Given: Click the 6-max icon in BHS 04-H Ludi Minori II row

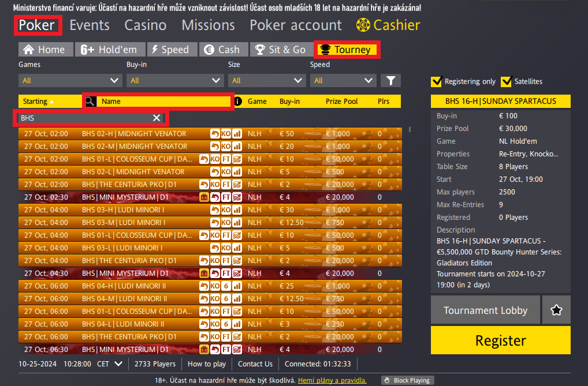Looking at the screenshot, I should [x=226, y=286].
